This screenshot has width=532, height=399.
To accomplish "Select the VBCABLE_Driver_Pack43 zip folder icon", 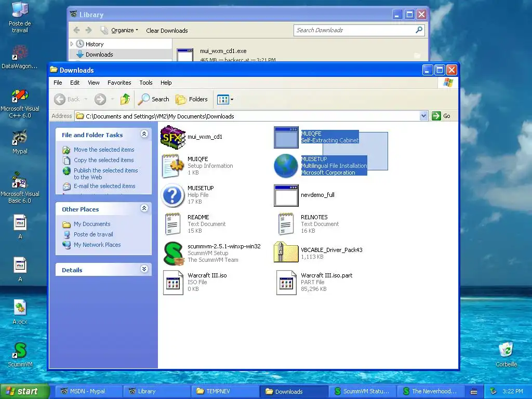I will coord(286,252).
